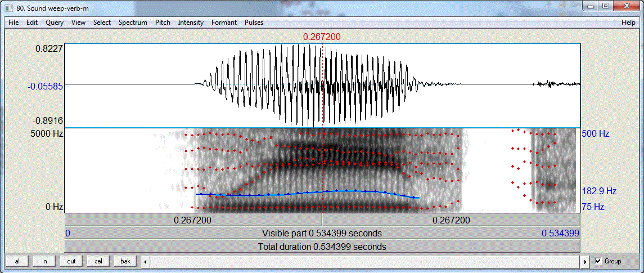Click the blue pitch contour line

coord(308,193)
